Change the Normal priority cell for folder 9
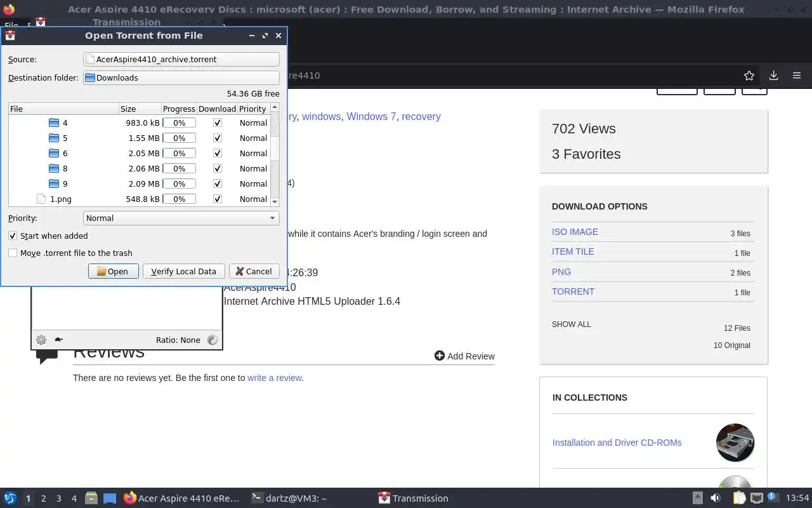Screen dimensions: 812x508 click(x=253, y=184)
